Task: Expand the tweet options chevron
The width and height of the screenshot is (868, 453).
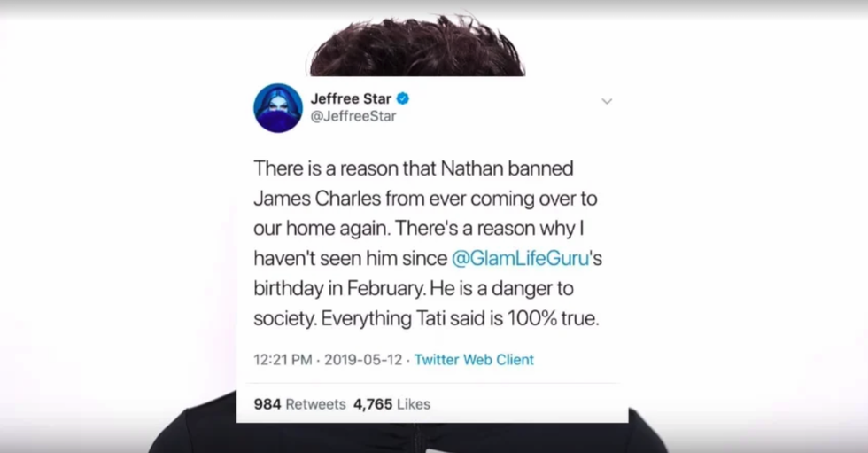Action: 607,101
